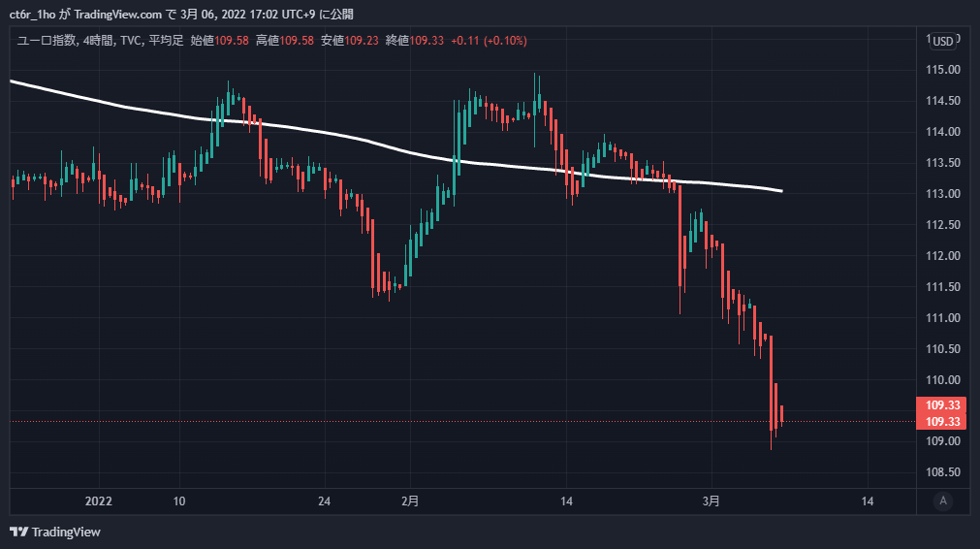
Task: Click the 111.50 price axis label
Action: coord(942,287)
